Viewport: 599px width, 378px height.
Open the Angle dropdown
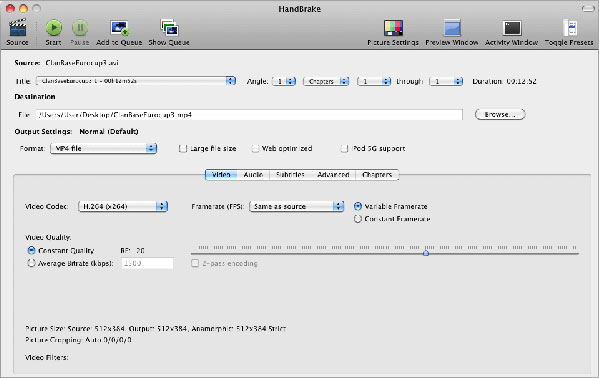coord(284,81)
